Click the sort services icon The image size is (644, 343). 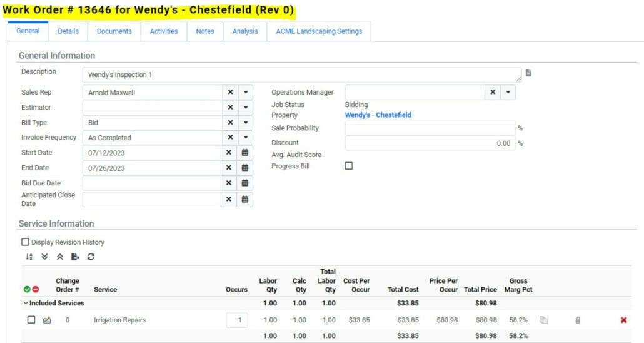click(29, 257)
